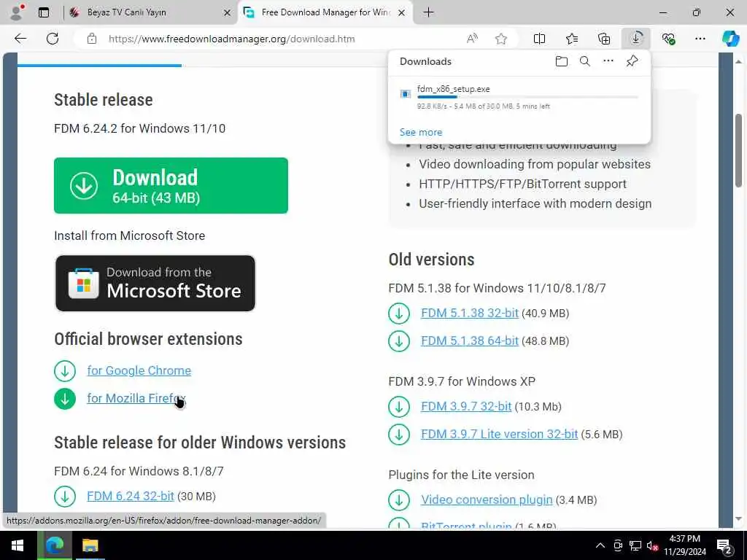Click the network icon in system tray

(x=635, y=545)
